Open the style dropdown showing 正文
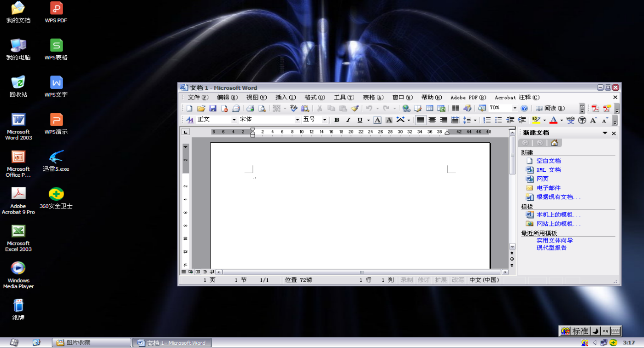 click(x=234, y=120)
